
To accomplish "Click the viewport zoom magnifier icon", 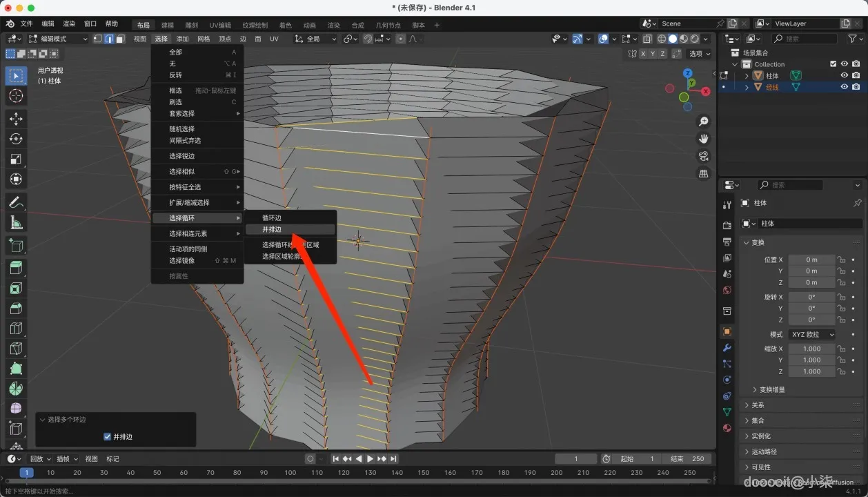I will [703, 121].
